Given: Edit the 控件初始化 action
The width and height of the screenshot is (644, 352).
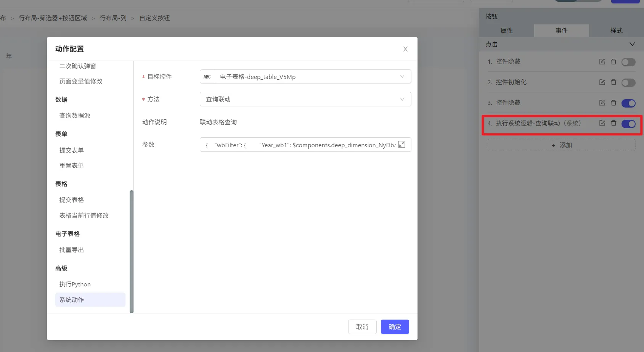Looking at the screenshot, I should click(602, 82).
